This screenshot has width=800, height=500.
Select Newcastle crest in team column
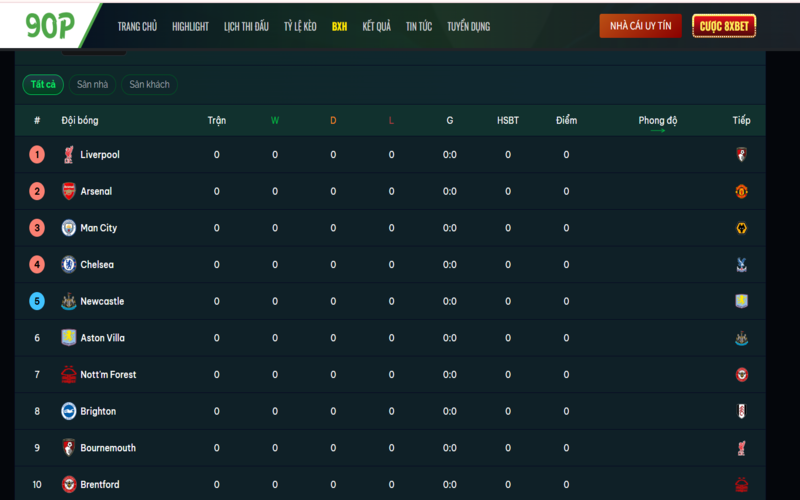point(68,301)
